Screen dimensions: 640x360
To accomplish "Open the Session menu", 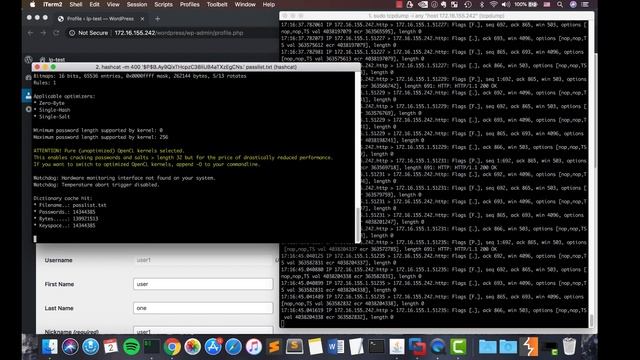I will tap(136, 4).
